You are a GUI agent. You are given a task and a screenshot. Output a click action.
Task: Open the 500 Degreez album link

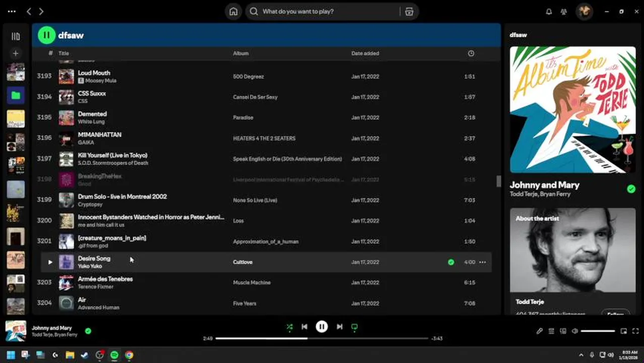coord(248,77)
